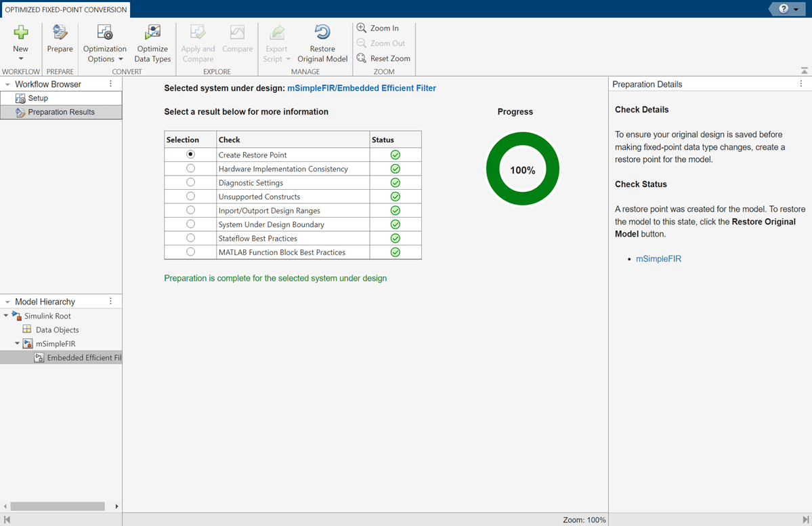Open the Optimization Options settings
This screenshot has height=526, width=812.
click(104, 33)
